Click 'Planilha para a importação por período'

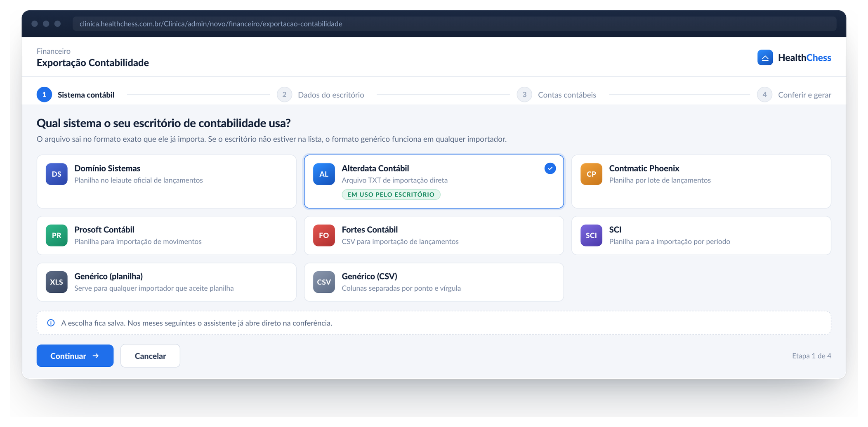670,241
